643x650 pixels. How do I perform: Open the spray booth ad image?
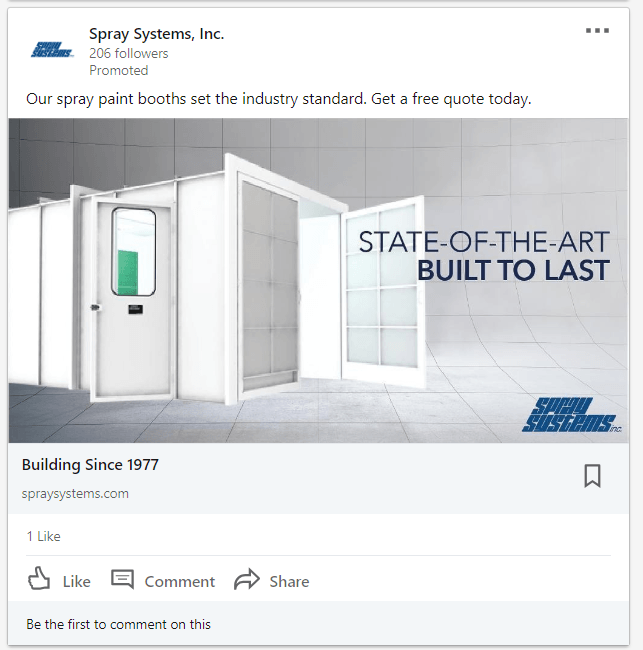click(318, 281)
